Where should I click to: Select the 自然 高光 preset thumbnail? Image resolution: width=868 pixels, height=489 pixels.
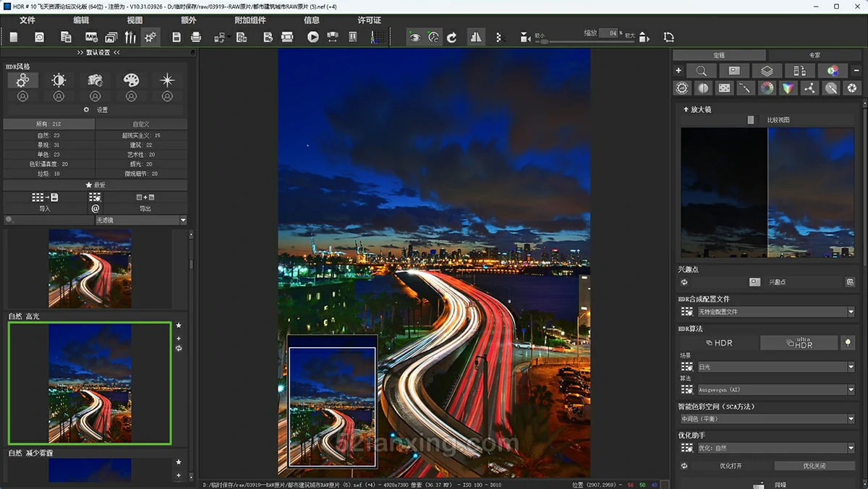pos(90,383)
